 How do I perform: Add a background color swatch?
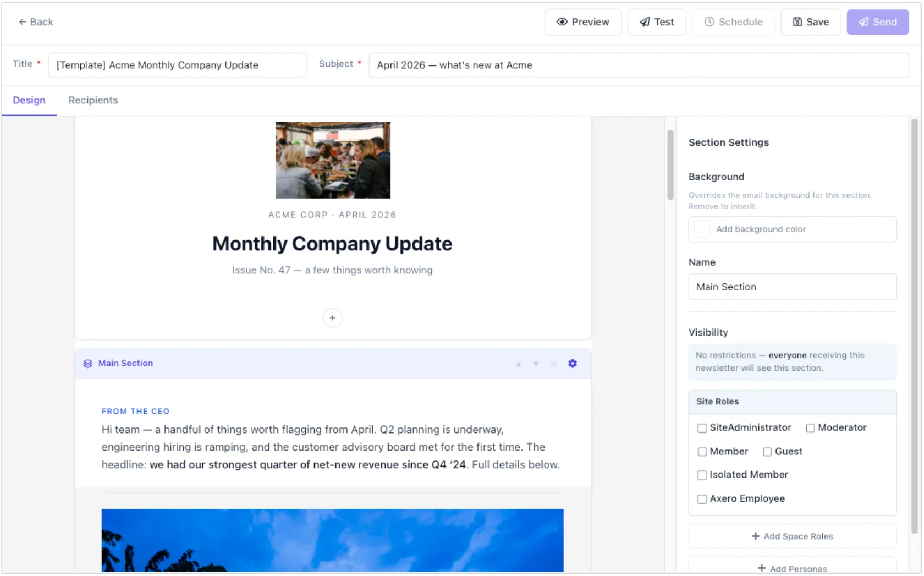793,229
